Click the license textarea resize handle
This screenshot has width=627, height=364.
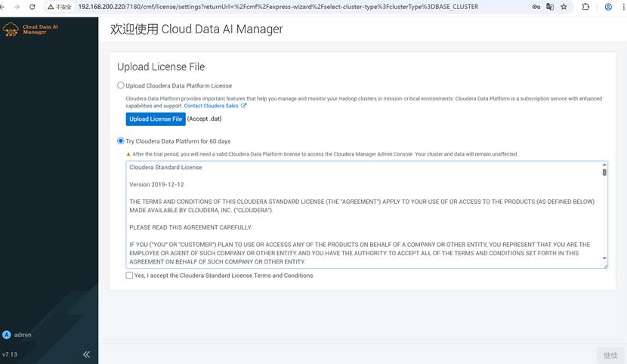pos(605,266)
